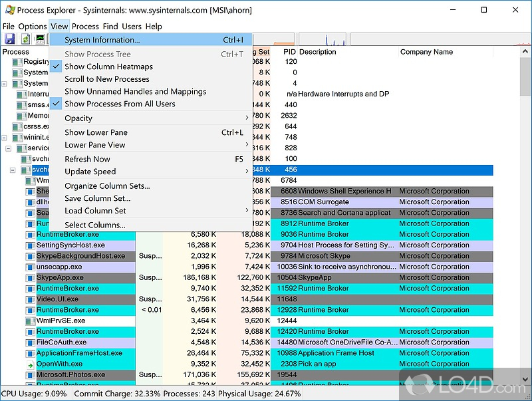
Task: Sort by Company Name column header
Action: [446, 52]
